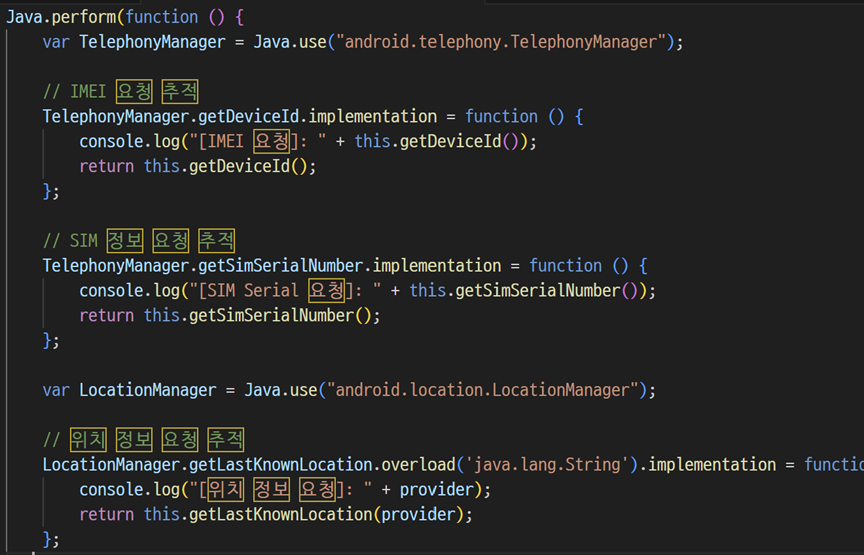
Task: Click the final closing brace at the bottom
Action: click(47, 540)
